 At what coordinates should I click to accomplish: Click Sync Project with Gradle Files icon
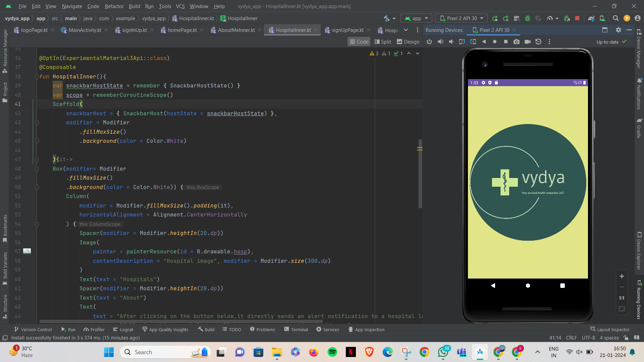coord(591,18)
